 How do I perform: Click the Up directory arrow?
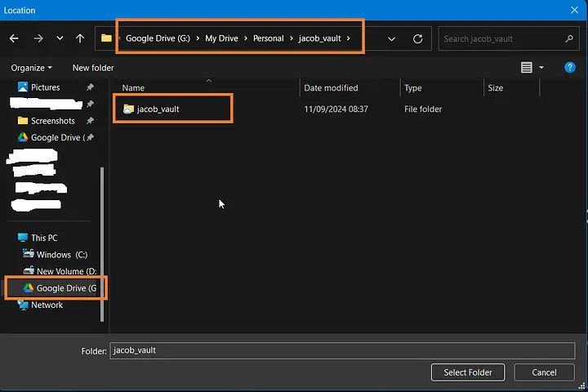tap(80, 38)
